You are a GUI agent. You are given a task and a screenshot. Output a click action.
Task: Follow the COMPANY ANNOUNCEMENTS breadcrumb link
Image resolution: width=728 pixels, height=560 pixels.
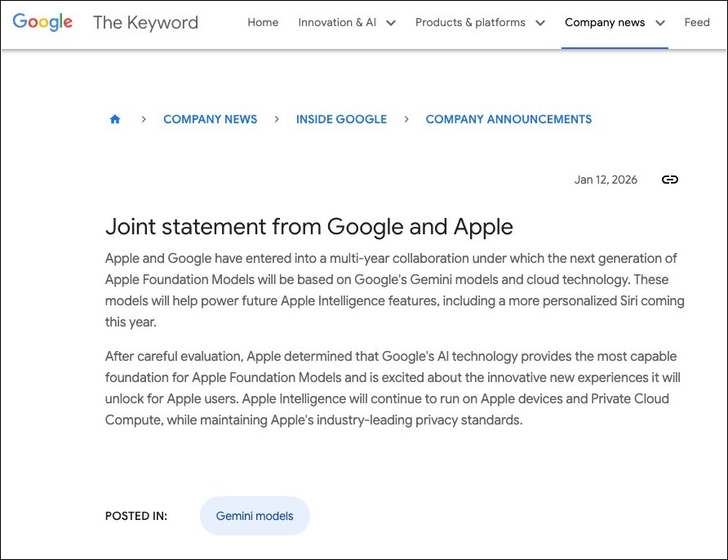pyautogui.click(x=508, y=119)
